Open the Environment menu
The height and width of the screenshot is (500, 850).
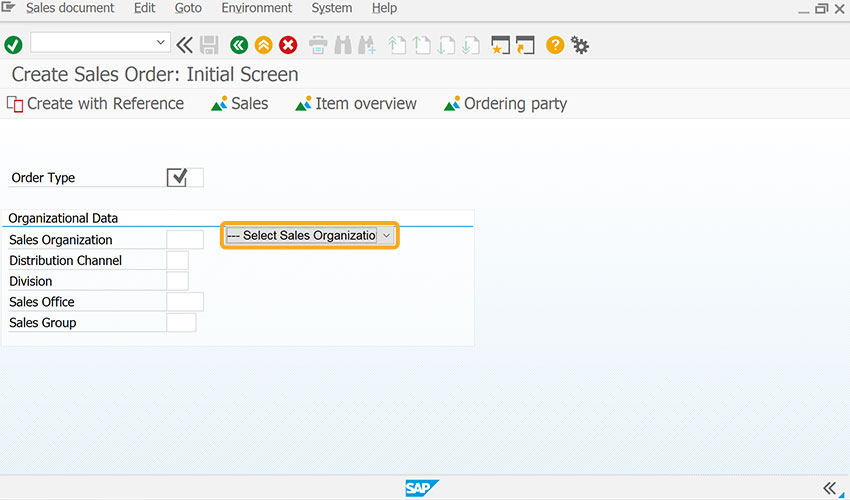[256, 8]
